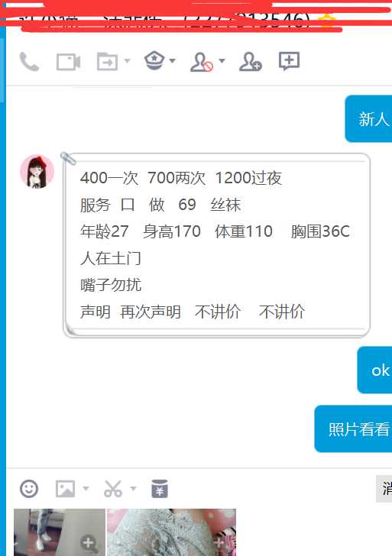Open the report police-cap icon
The image size is (392, 556).
(154, 60)
